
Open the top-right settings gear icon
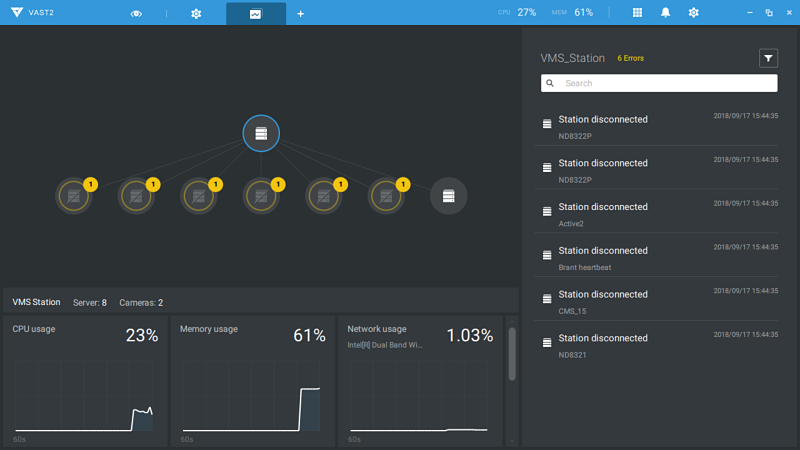point(694,13)
